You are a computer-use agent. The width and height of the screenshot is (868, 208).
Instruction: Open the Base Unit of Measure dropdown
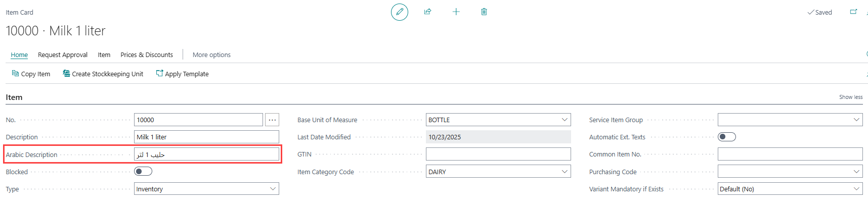(565, 120)
